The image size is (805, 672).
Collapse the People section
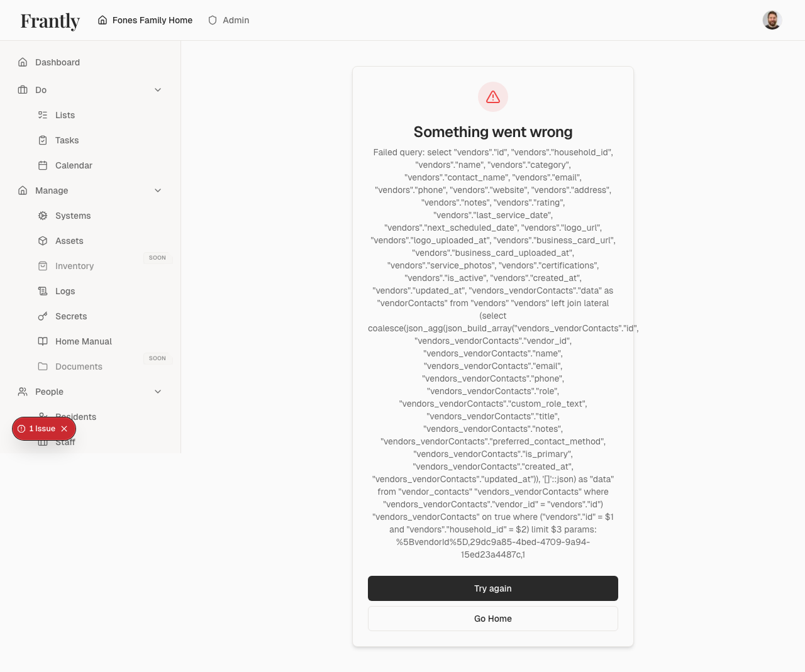point(158,392)
